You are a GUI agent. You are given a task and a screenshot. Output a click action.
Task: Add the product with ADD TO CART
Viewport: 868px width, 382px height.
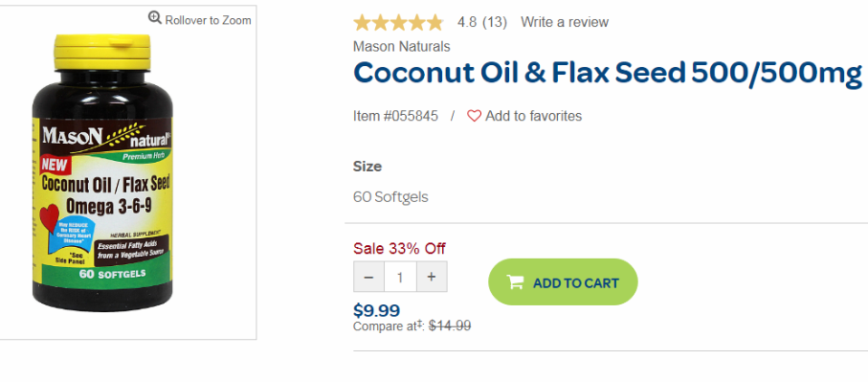click(x=563, y=282)
